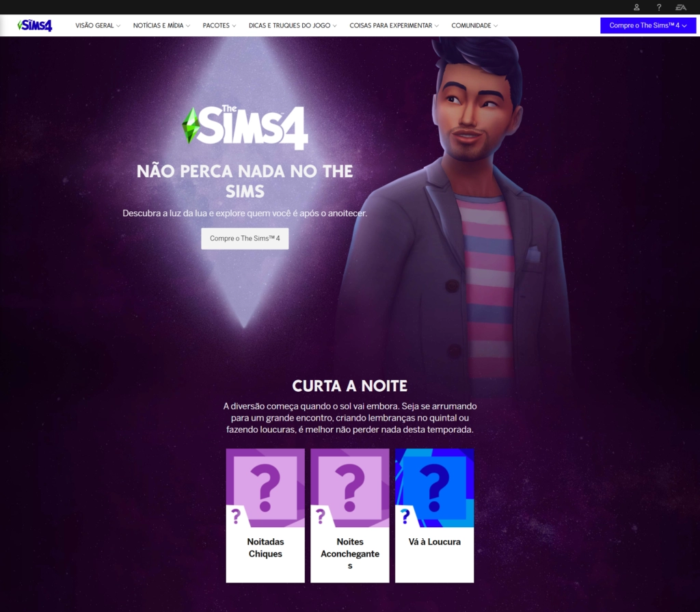Expand the Pacotes dropdown menu
The height and width of the screenshot is (612, 700).
tap(219, 25)
